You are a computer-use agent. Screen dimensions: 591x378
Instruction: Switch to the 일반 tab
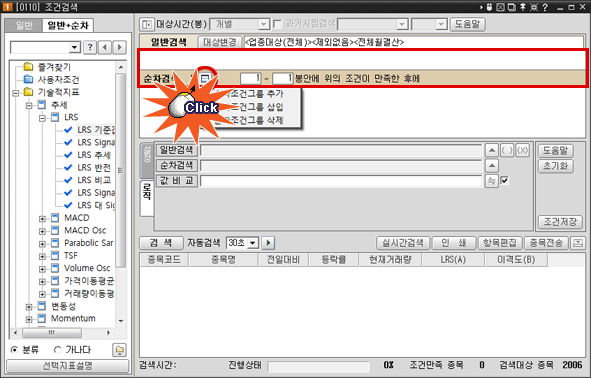(24, 25)
